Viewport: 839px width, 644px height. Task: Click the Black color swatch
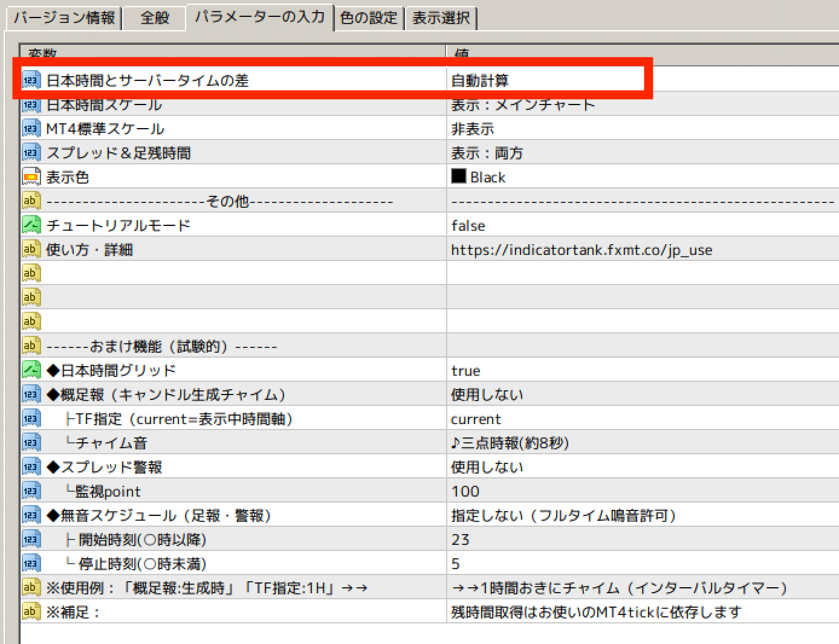[459, 176]
